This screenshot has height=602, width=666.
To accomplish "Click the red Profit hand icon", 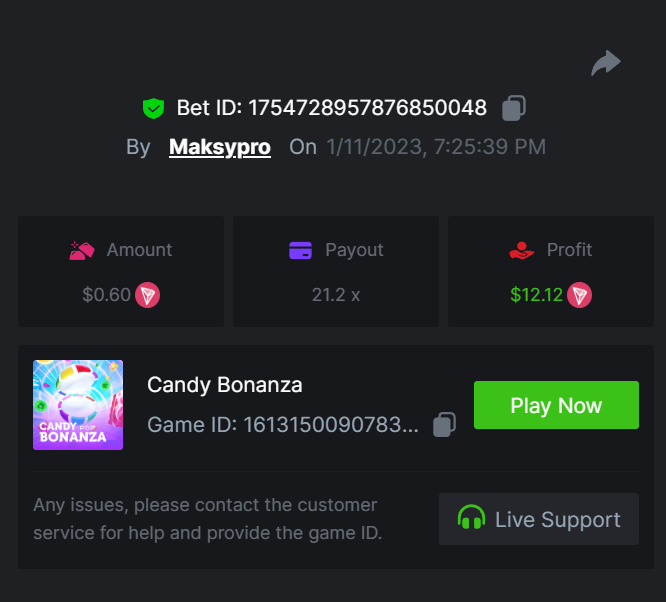I will point(522,250).
